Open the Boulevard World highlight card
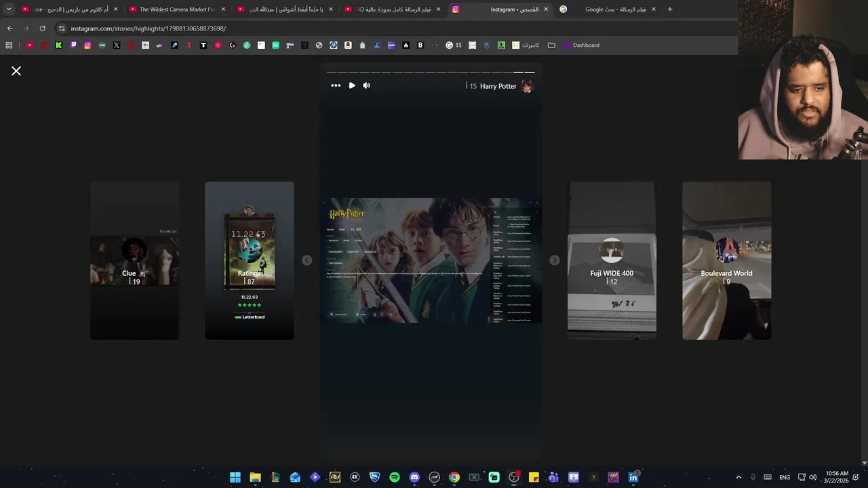 [726, 260]
